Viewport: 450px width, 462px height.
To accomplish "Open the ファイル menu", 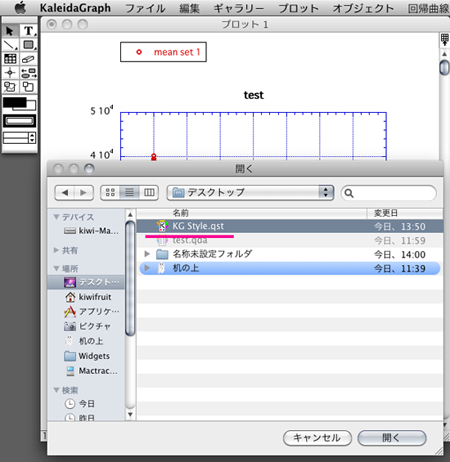I will [145, 8].
